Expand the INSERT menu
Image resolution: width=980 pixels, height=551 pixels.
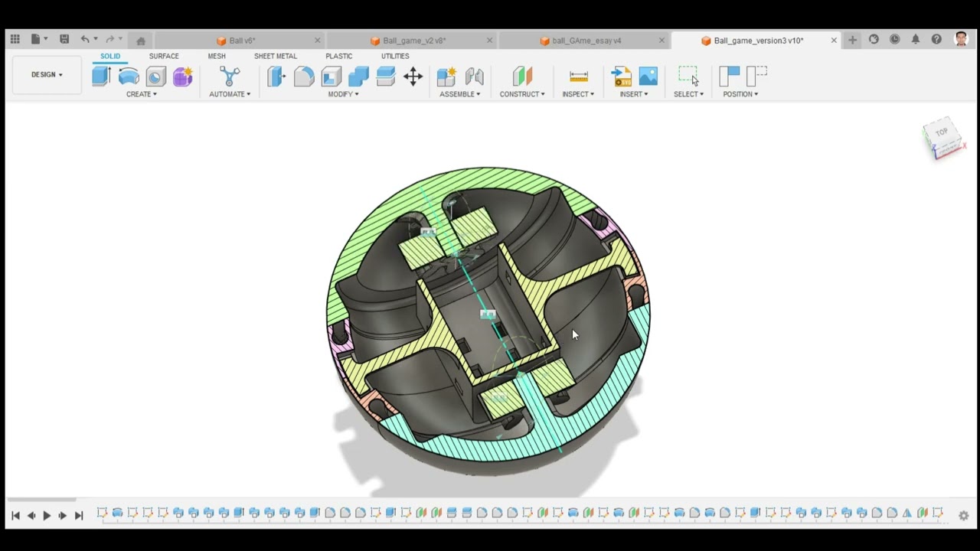point(634,94)
